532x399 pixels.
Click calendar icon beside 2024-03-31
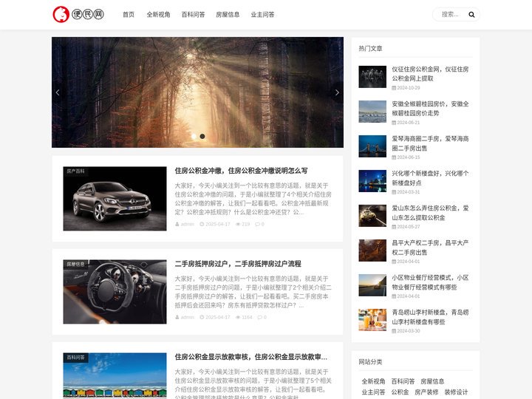click(x=394, y=192)
